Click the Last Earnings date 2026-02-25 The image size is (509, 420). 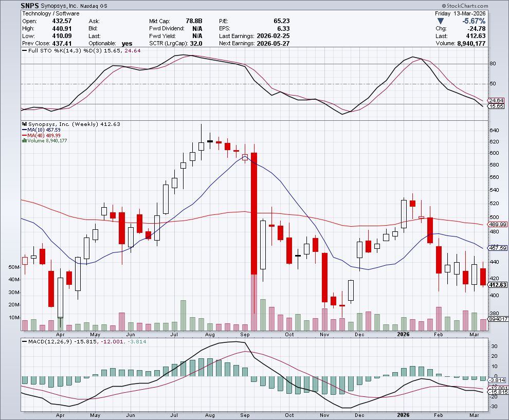(273, 36)
